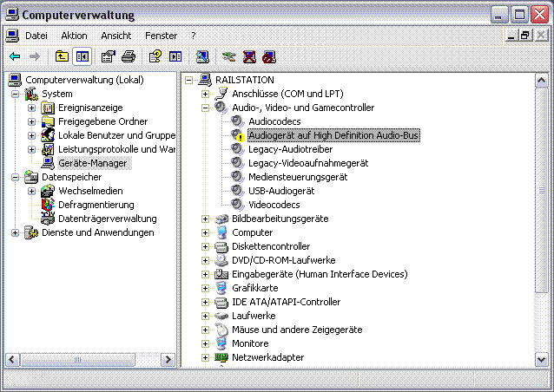
Task: Expand Dienste und Anwendungen node
Action: [x=15, y=233]
